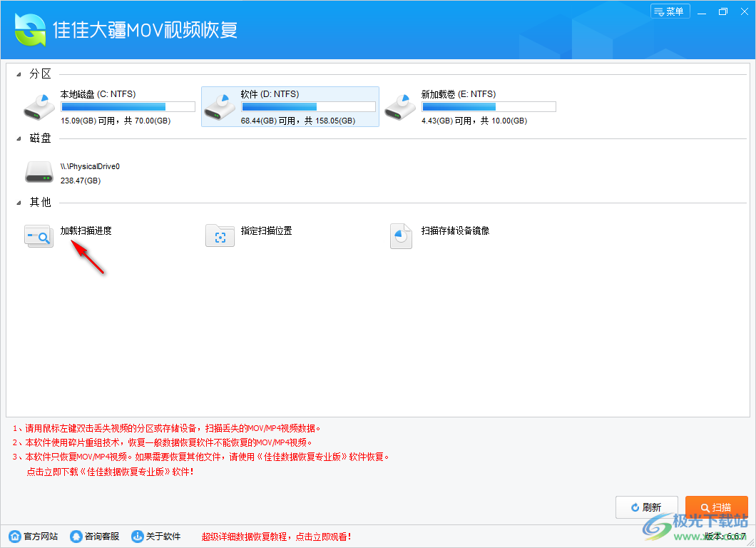This screenshot has height=548, width=756.
Task: Click the 刷新 refresh button
Action: pyautogui.click(x=646, y=507)
